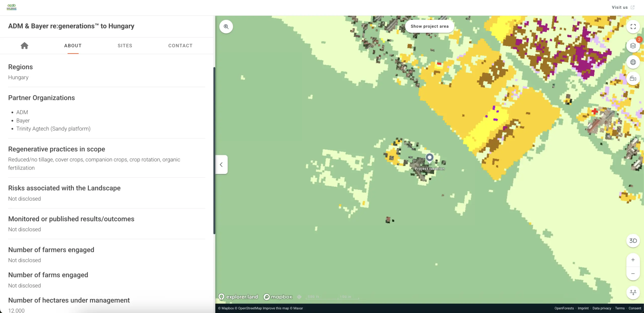The width and height of the screenshot is (644, 313).
Task: Click the explorer.land logo
Action: pyautogui.click(x=238, y=297)
